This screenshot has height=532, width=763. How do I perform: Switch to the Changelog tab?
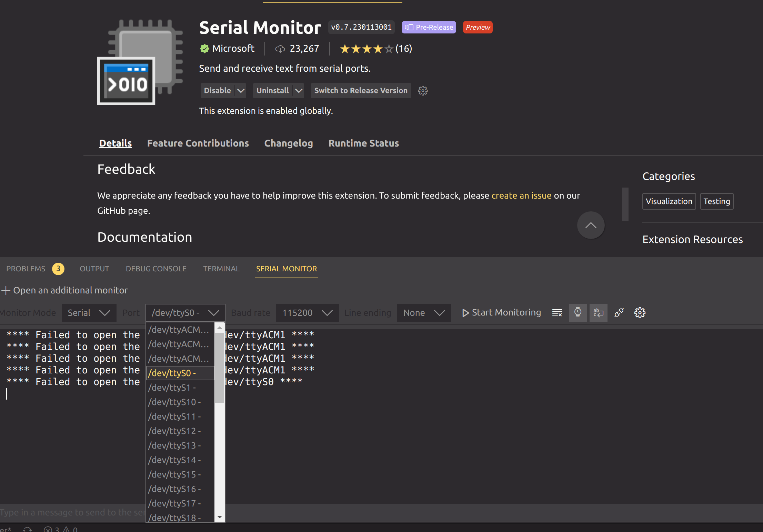click(289, 143)
